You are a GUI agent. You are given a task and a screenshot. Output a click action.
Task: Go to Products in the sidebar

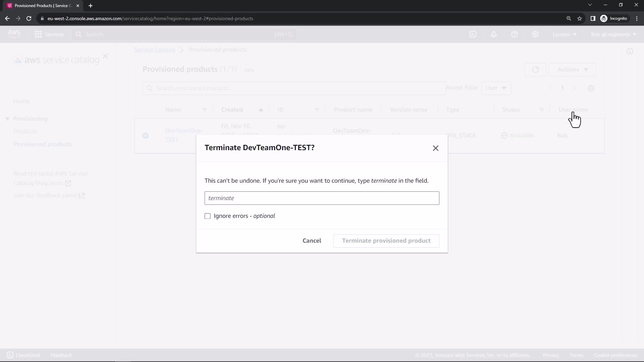[25, 131]
